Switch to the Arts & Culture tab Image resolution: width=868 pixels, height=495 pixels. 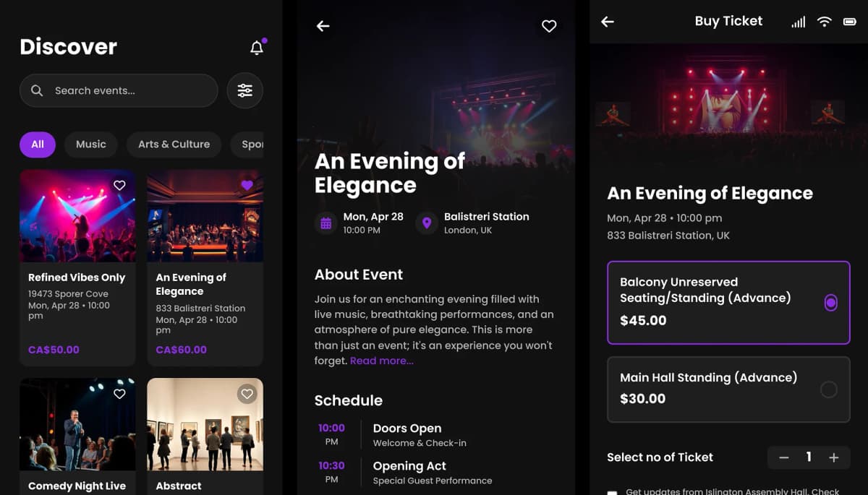pyautogui.click(x=174, y=145)
